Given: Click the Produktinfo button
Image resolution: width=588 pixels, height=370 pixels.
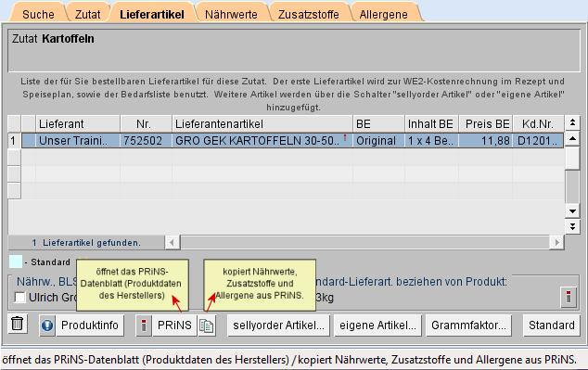Looking at the screenshot, I should point(90,325).
